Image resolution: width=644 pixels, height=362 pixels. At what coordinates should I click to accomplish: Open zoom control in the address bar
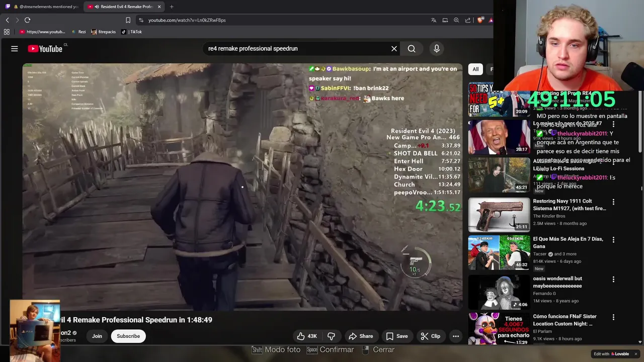(456, 20)
